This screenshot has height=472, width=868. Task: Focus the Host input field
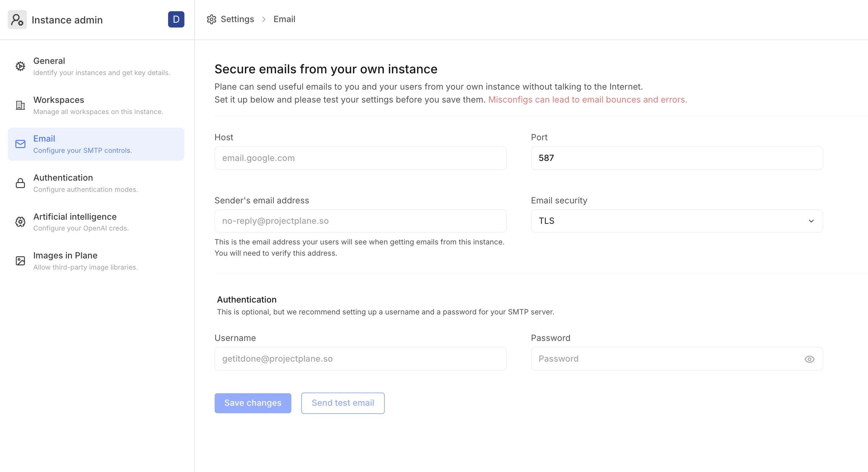(x=360, y=158)
